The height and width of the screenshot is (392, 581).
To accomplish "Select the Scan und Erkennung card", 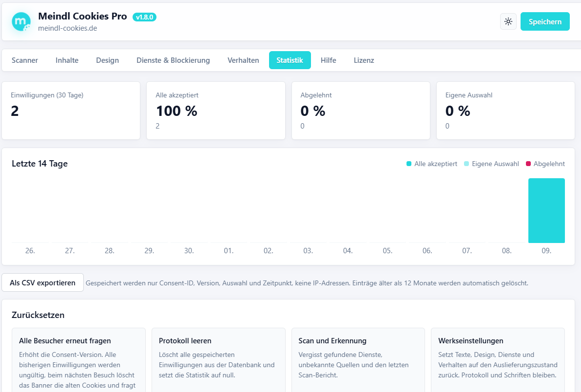I will (358, 360).
